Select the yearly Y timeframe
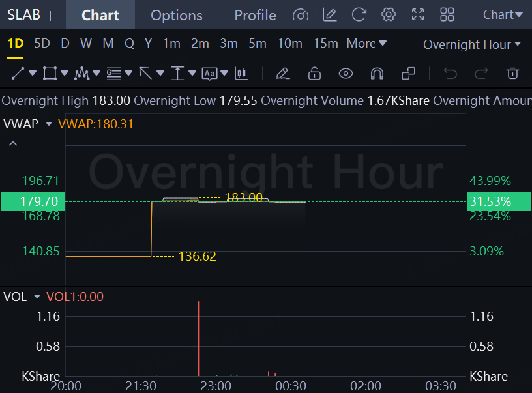Image resolution: width=532 pixels, height=393 pixels. (x=148, y=44)
